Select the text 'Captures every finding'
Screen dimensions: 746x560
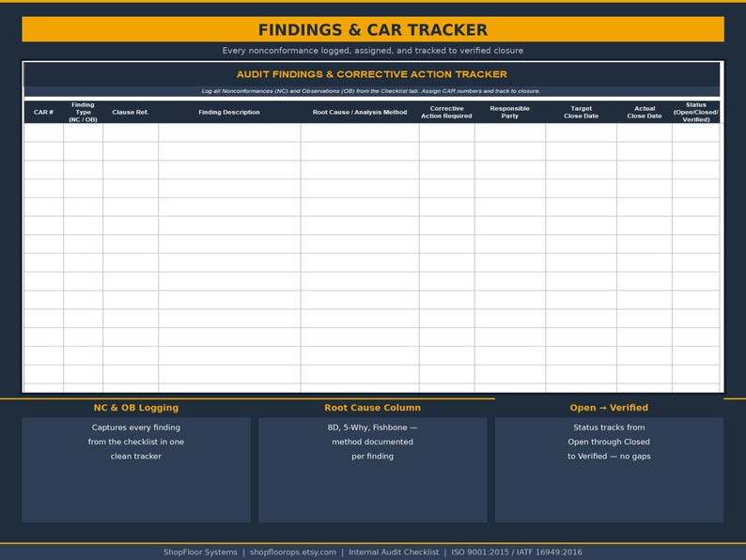tap(136, 428)
